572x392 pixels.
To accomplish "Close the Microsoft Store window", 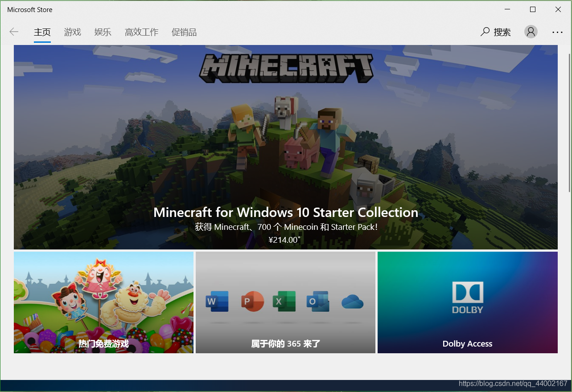I will 558,9.
